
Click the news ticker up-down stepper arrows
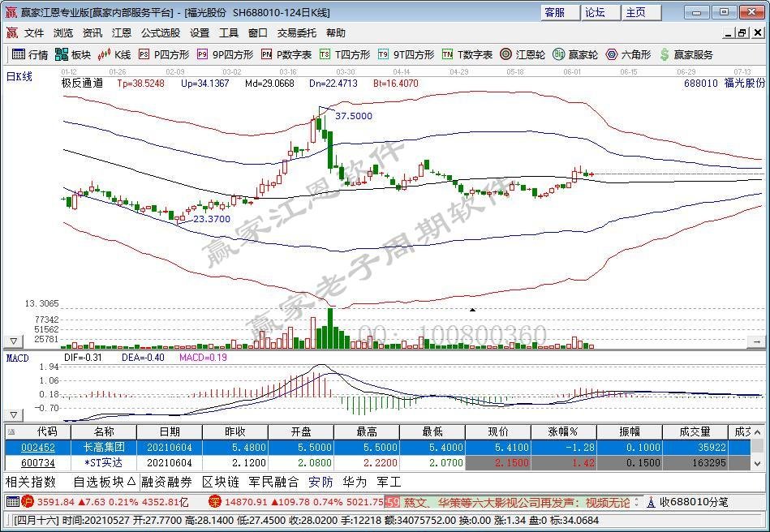(x=636, y=502)
